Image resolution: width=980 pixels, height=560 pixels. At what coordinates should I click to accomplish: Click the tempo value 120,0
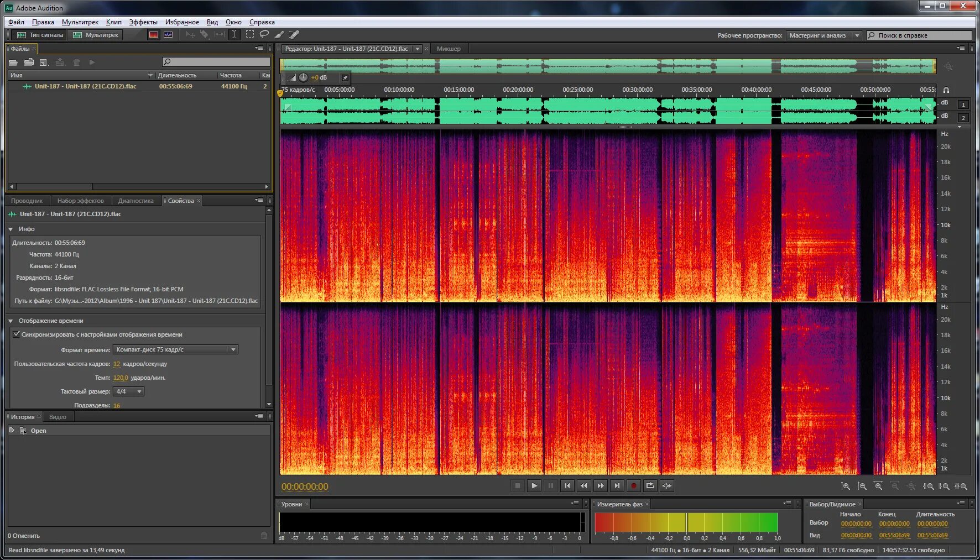121,378
